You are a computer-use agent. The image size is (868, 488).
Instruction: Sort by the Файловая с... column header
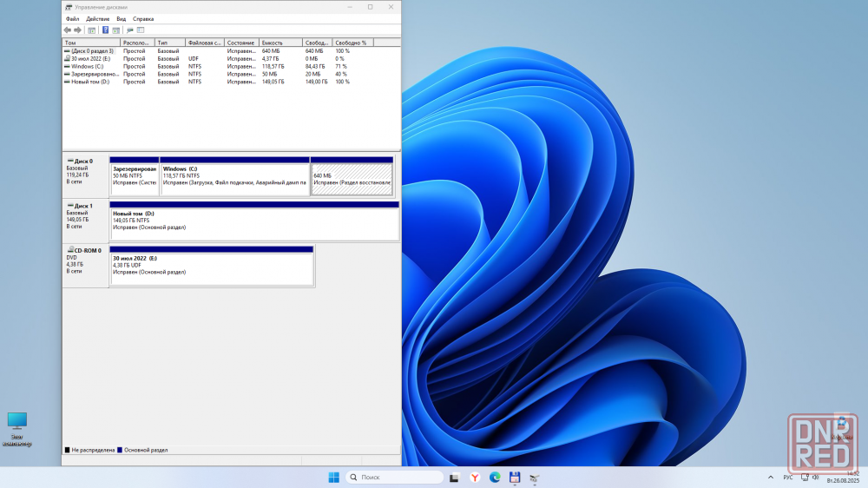[204, 43]
